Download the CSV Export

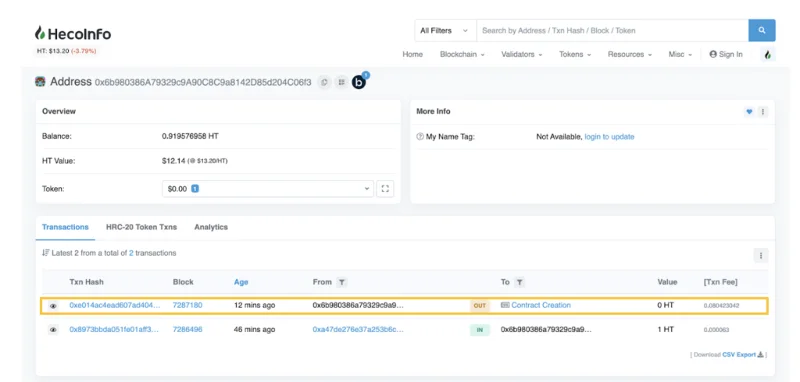[743, 354]
